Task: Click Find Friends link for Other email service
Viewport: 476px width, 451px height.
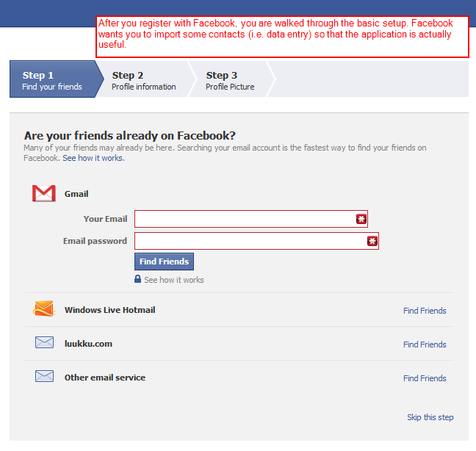Action: pyautogui.click(x=425, y=378)
